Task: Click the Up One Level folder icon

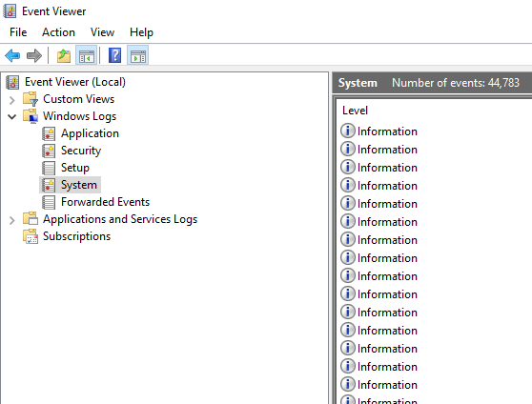Action: click(x=64, y=55)
